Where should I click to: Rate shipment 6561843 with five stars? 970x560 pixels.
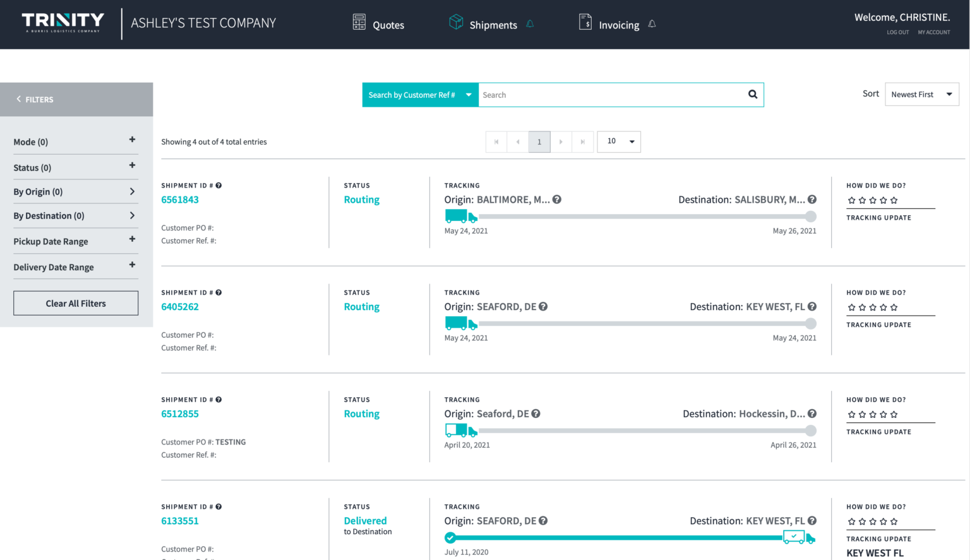pyautogui.click(x=894, y=201)
